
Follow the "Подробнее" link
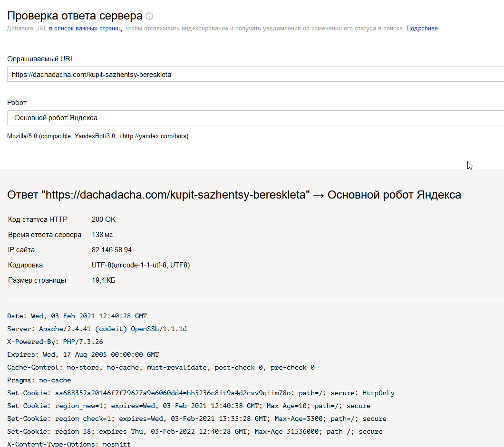[x=422, y=29]
